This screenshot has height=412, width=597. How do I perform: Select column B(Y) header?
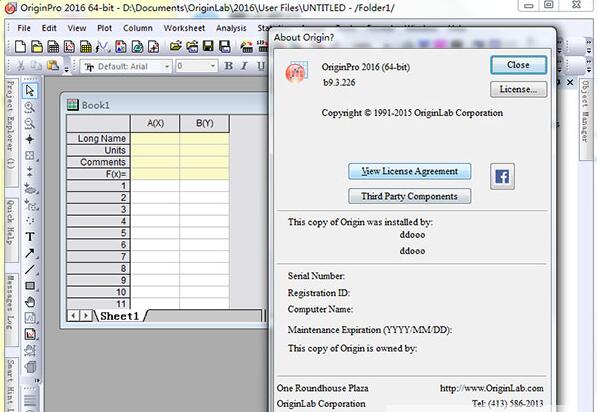click(204, 123)
